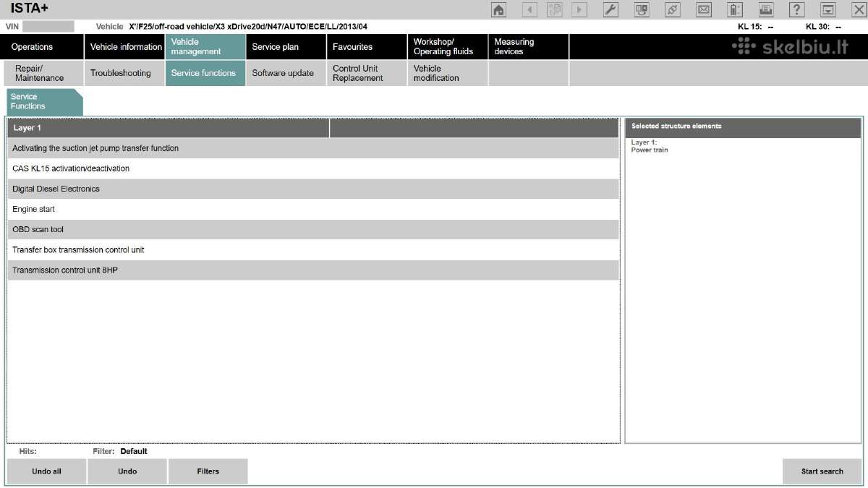Open the Software update submenu
This screenshot has width=868, height=488.
click(x=286, y=74)
